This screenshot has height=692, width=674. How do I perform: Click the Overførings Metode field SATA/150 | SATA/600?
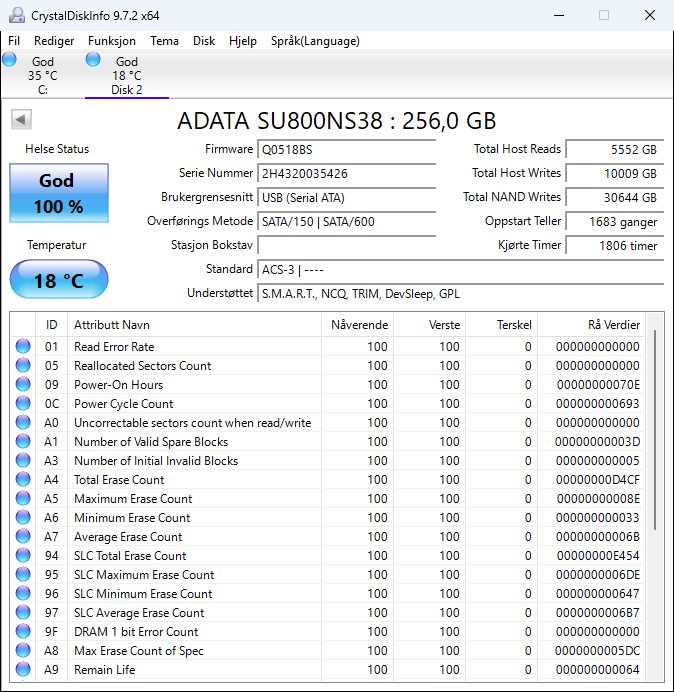click(346, 221)
